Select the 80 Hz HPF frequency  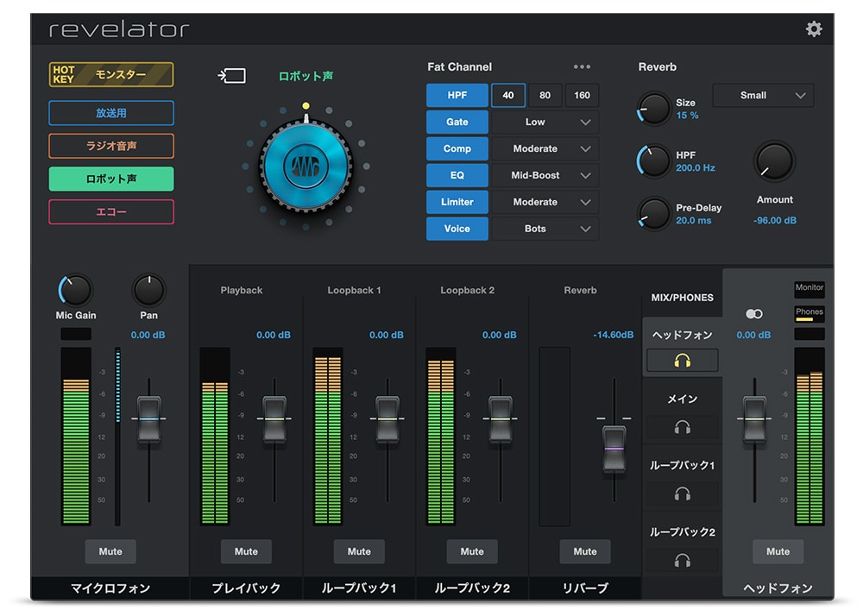tap(545, 95)
